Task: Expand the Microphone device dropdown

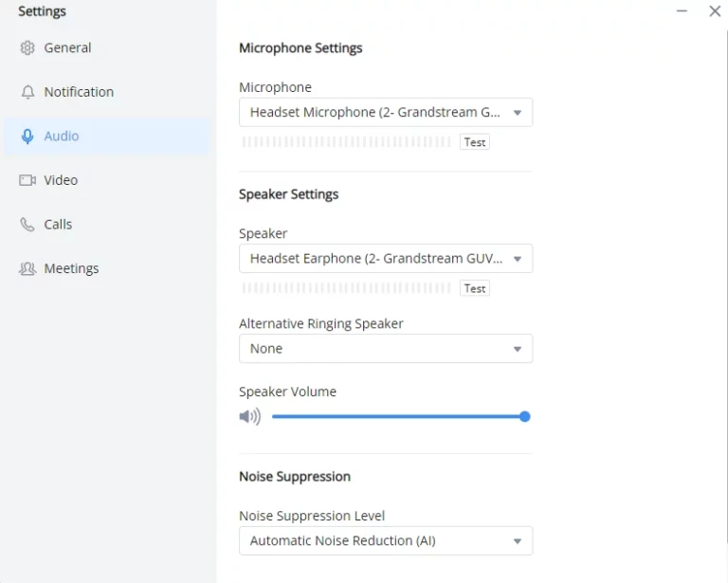Action: point(386,112)
